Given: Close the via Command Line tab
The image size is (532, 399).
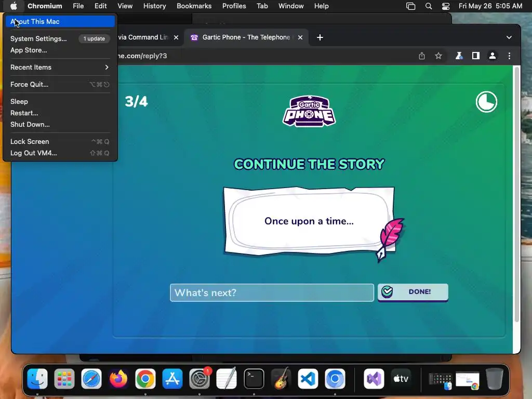Looking at the screenshot, I should (x=176, y=37).
